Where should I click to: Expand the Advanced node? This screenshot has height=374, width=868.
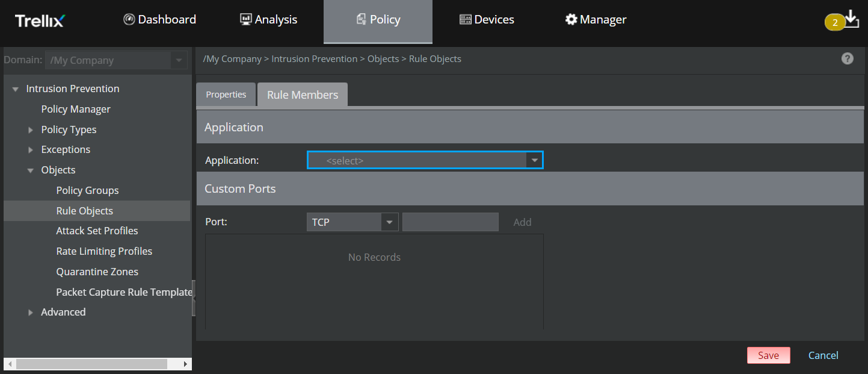pos(31,313)
